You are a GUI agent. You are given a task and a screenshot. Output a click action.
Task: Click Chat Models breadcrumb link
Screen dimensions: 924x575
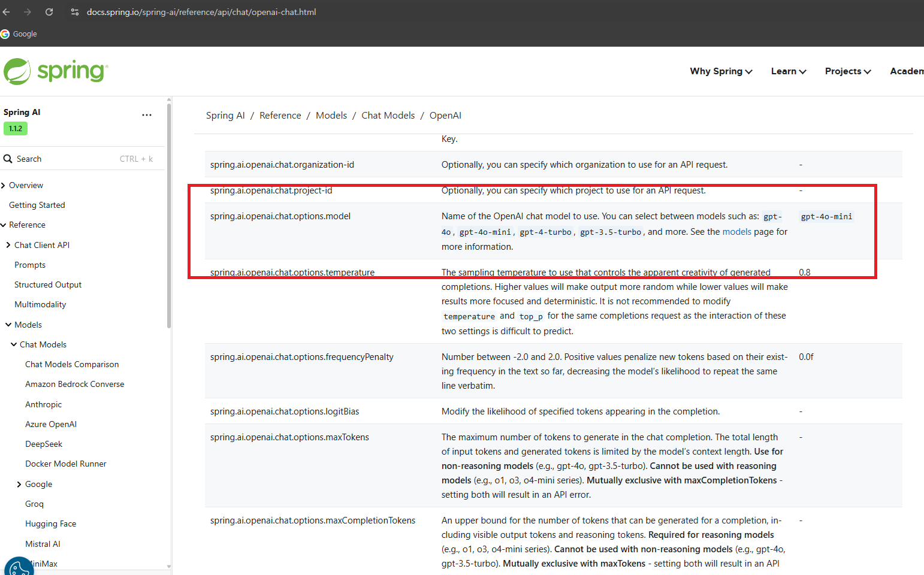[388, 116]
